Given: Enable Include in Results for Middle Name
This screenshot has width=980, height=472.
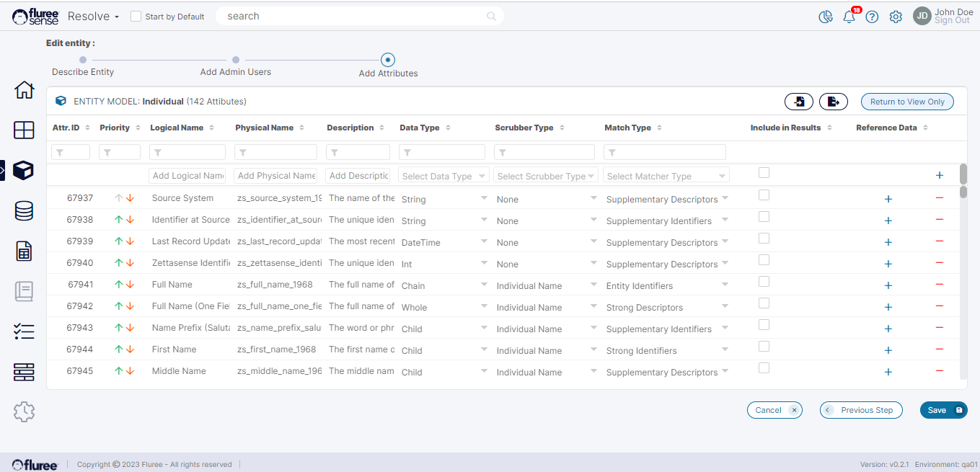Looking at the screenshot, I should (x=764, y=368).
